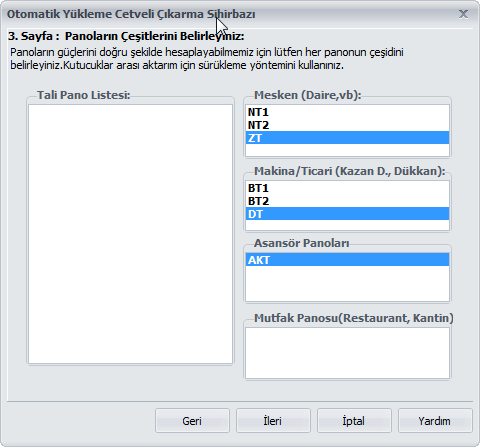Select the DT panel entry

(x=347, y=214)
